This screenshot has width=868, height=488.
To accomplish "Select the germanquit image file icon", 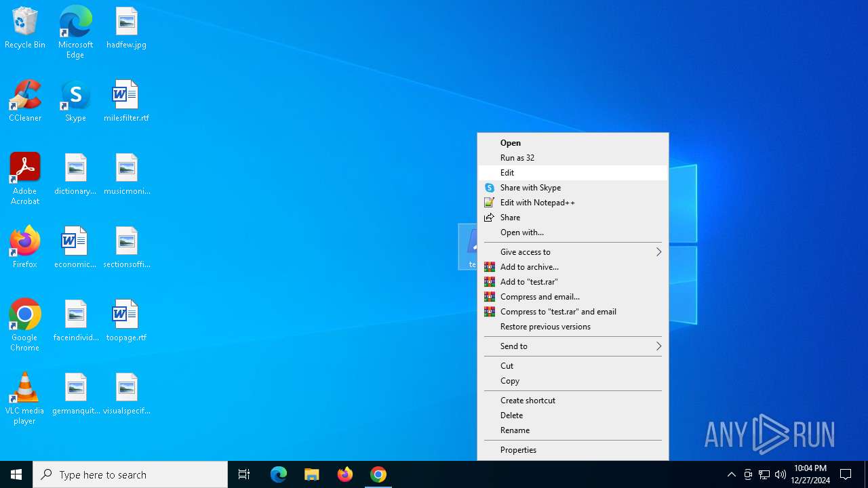I will [75, 394].
